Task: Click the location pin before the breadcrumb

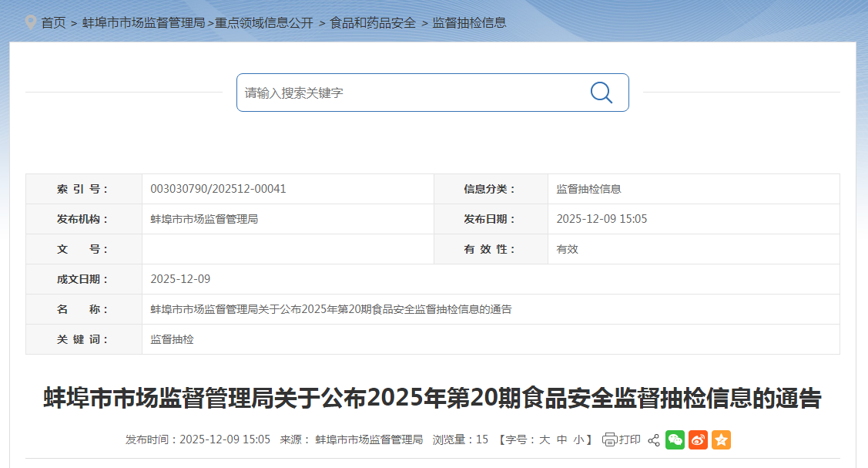Action: 32,23
